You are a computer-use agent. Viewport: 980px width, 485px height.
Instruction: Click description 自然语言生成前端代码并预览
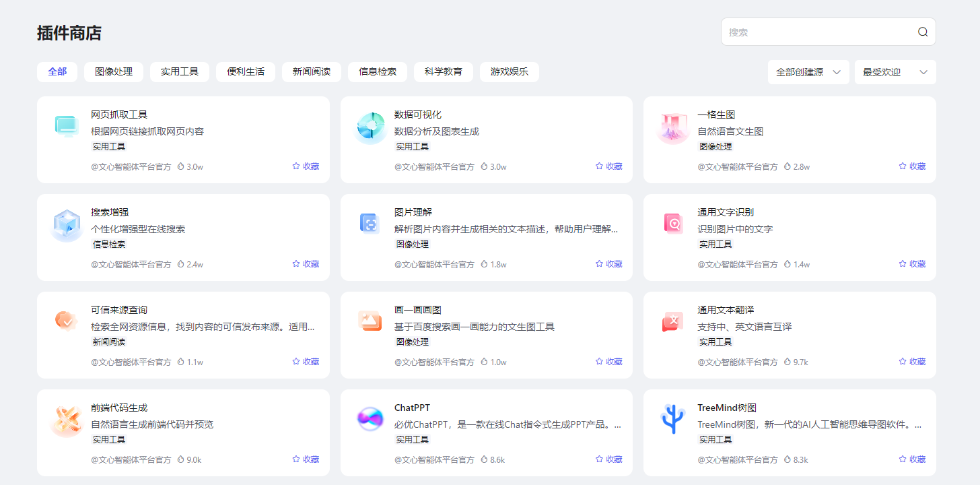click(x=152, y=424)
